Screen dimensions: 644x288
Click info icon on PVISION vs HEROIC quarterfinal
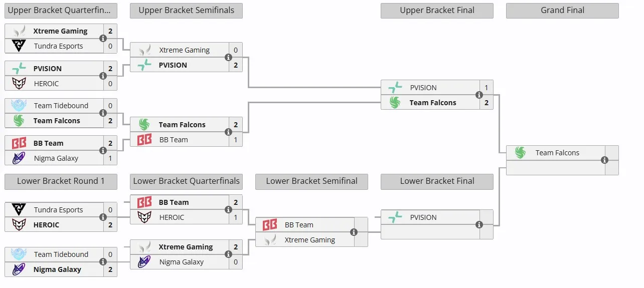click(x=103, y=76)
